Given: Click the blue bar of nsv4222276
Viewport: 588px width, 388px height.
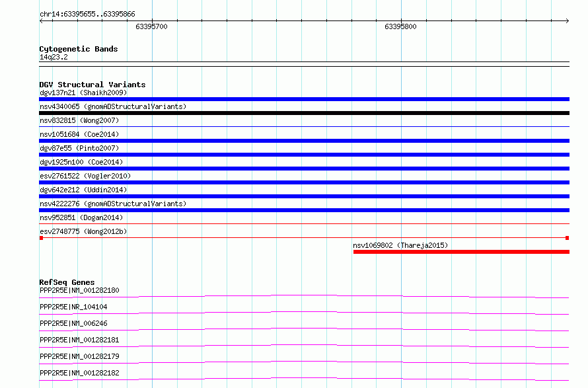Looking at the screenshot, I should click(304, 210).
